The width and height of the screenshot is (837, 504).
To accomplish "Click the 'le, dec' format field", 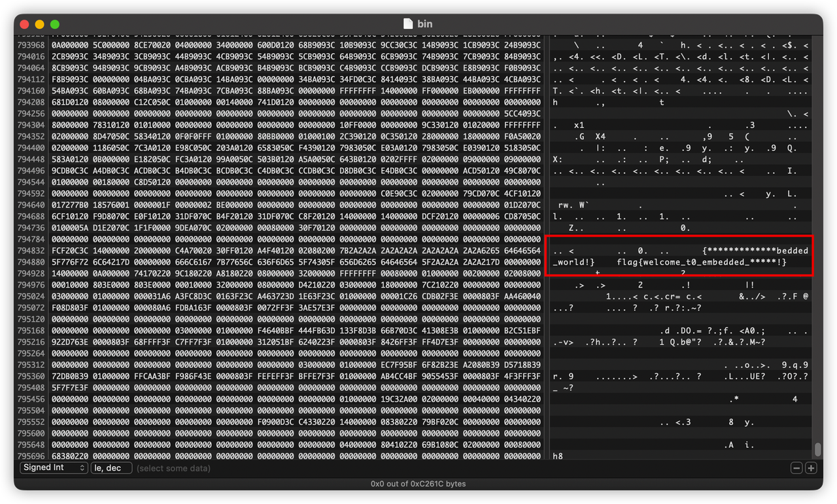I will [x=111, y=468].
